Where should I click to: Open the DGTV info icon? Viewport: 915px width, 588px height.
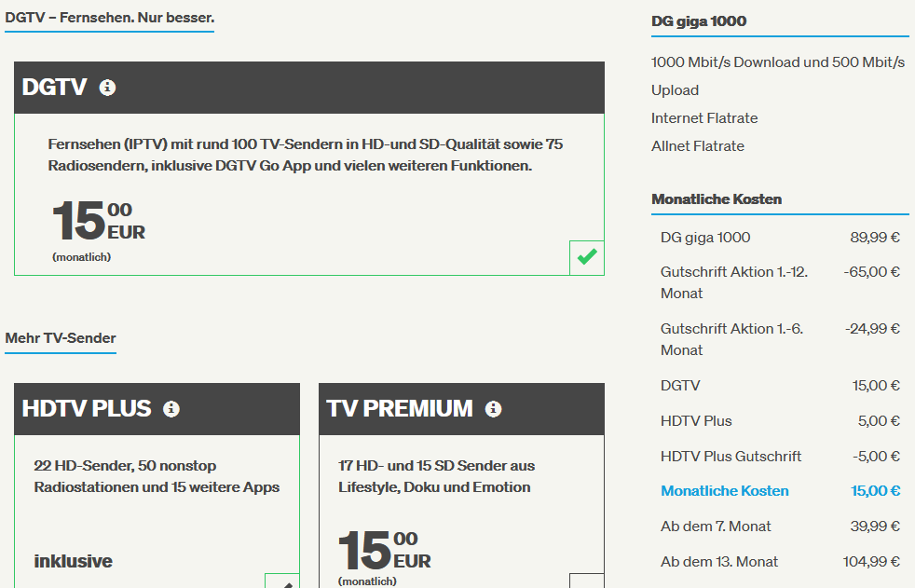pyautogui.click(x=107, y=88)
